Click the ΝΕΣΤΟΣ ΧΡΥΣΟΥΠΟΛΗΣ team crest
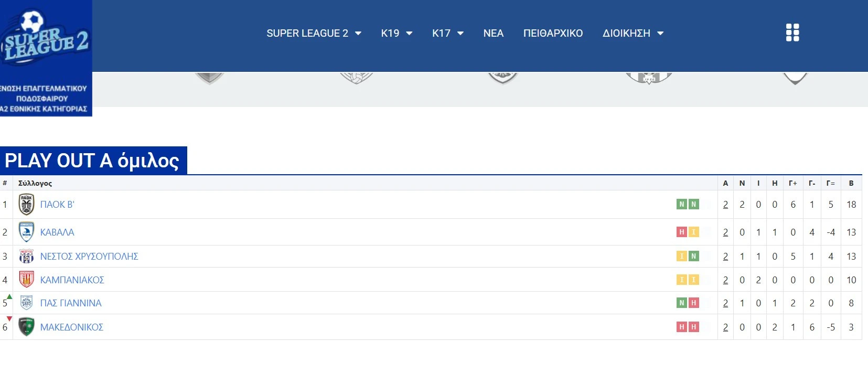868x373 pixels. click(x=26, y=257)
